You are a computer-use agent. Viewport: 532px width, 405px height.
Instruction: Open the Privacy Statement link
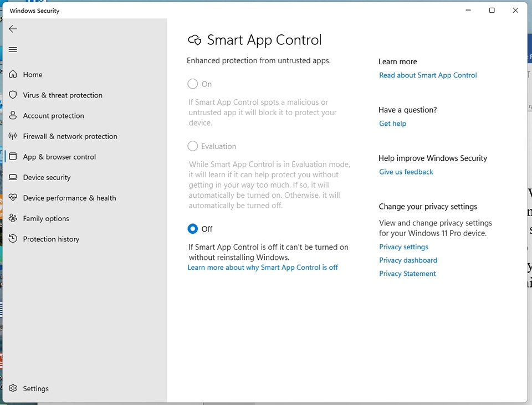coord(407,274)
